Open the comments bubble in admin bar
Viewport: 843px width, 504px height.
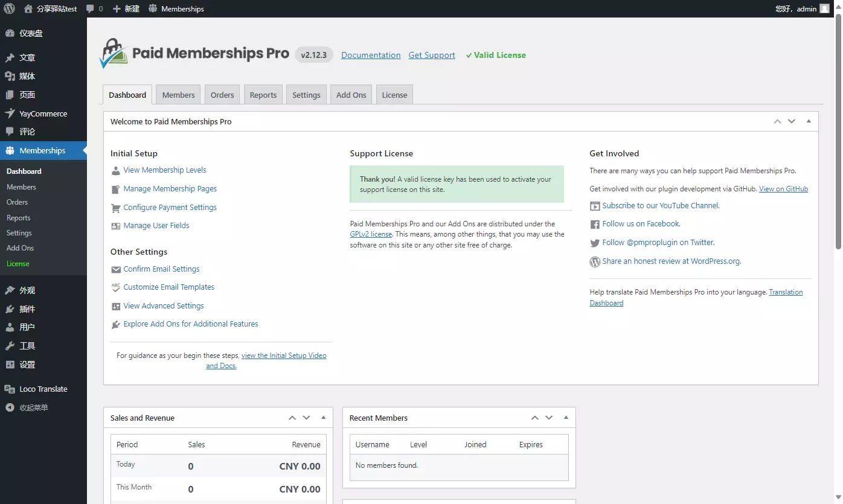pyautogui.click(x=90, y=9)
